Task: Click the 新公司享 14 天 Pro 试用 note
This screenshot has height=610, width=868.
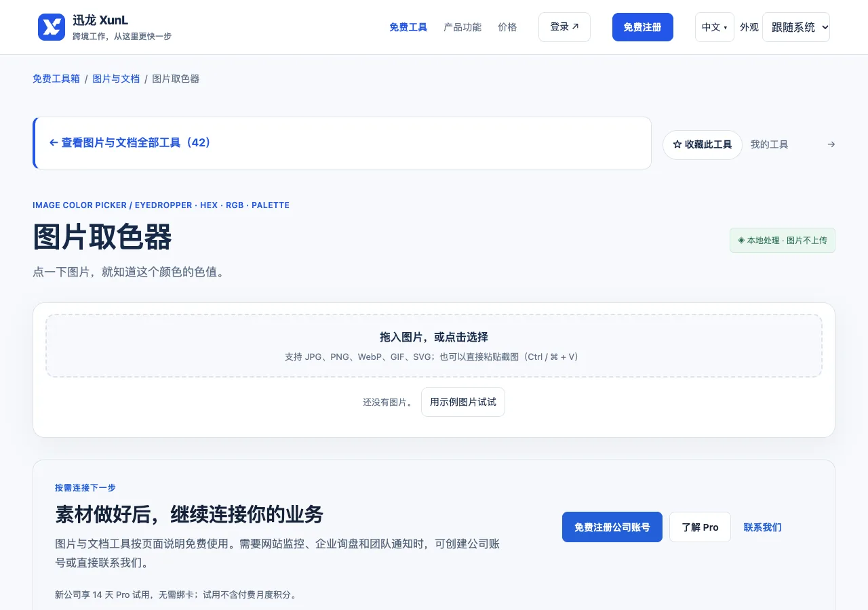Action: tap(176, 595)
